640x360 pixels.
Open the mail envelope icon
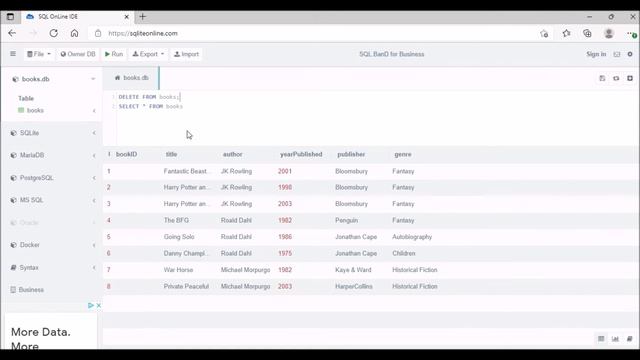click(x=617, y=54)
